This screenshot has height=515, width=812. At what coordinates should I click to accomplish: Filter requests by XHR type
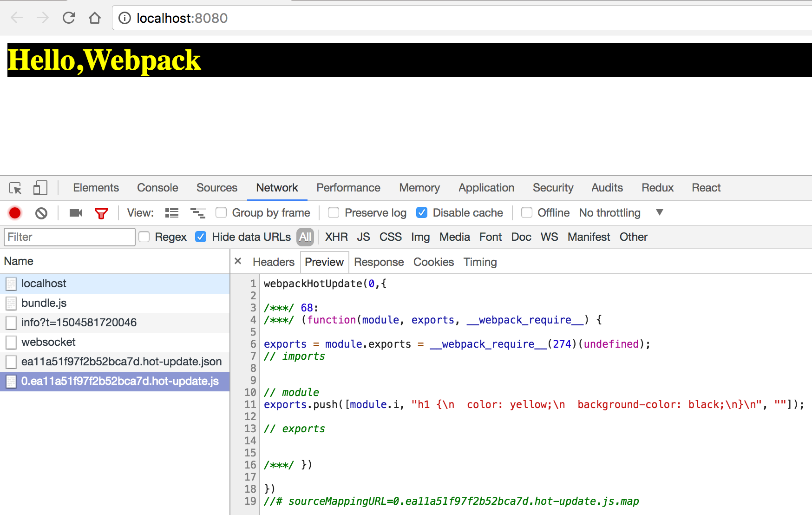tap(336, 237)
